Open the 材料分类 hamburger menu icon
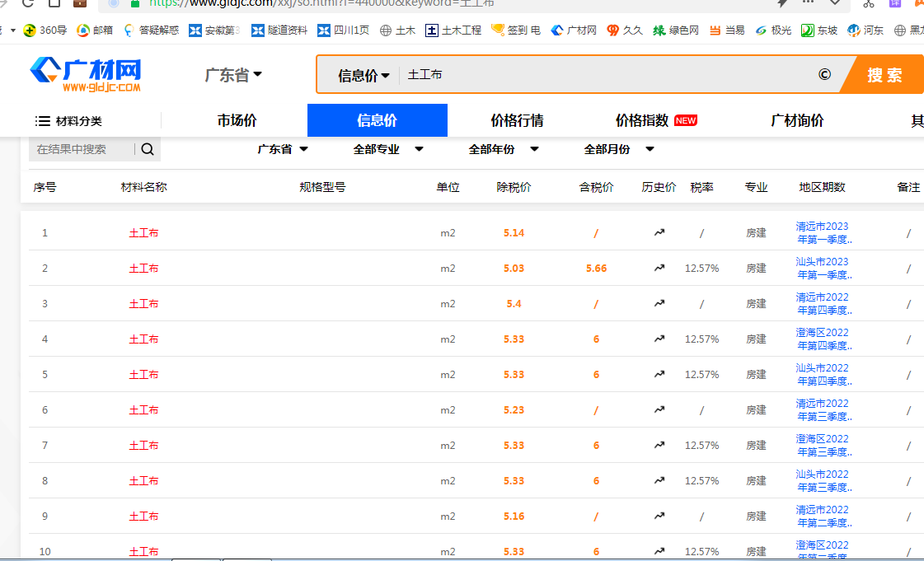Screen dimensions: 924x561 pos(42,121)
